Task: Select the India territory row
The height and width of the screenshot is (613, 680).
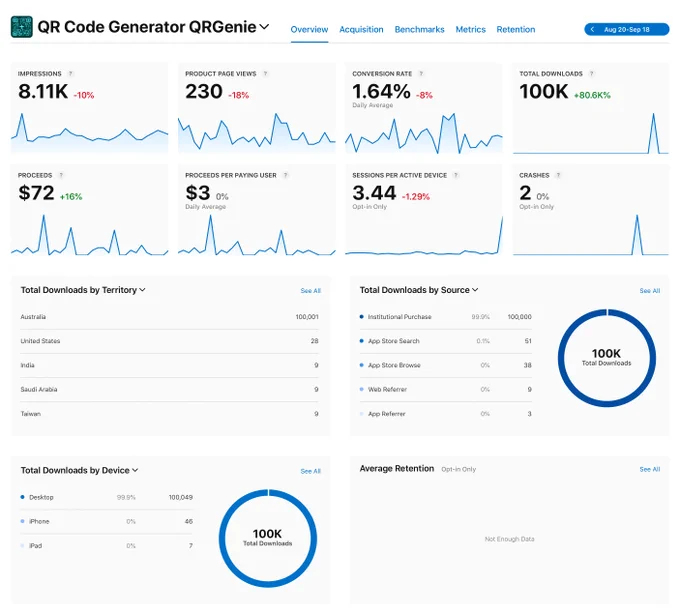Action: 170,365
